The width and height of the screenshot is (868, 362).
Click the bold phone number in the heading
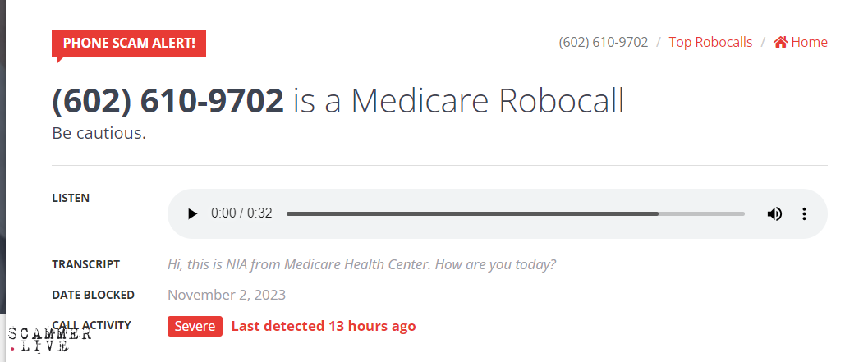[x=168, y=101]
